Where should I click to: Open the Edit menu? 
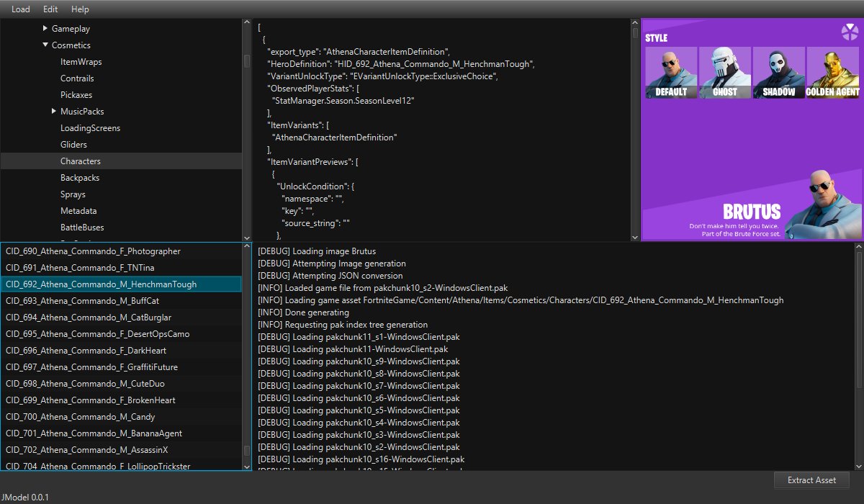click(x=50, y=9)
